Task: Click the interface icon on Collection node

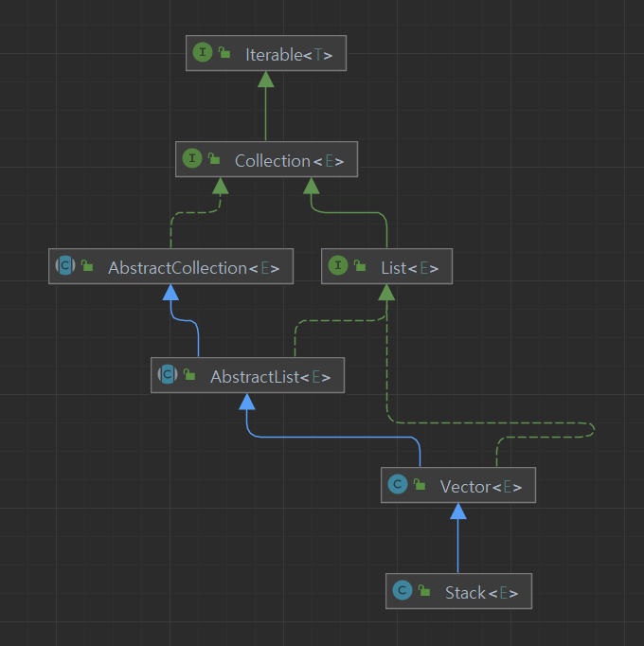Action: pyautogui.click(x=193, y=160)
